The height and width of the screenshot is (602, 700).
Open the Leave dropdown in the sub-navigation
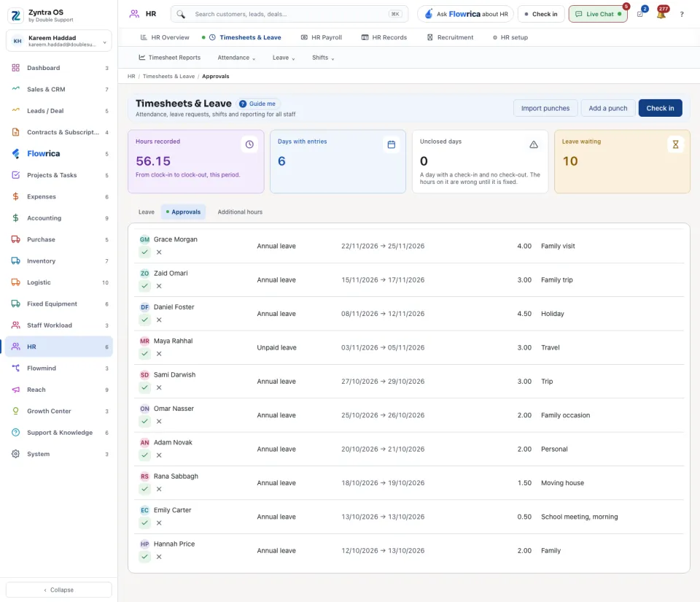pos(284,58)
